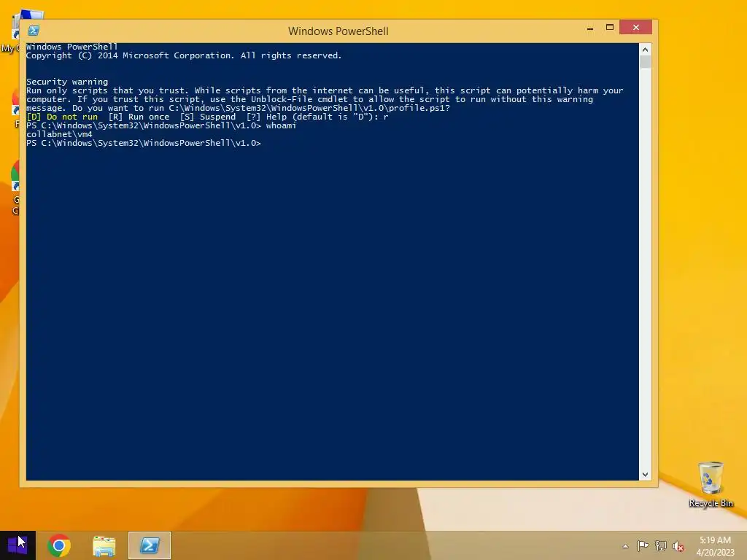This screenshot has width=747, height=560.
Task: Click the 'Security warning' heading text
Action: click(x=67, y=82)
